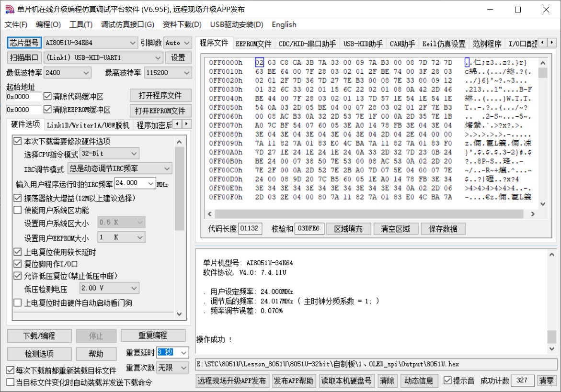The width and height of the screenshot is (561, 392).
Task: Click hex view horizontal scrollbar track
Action: [371, 213]
